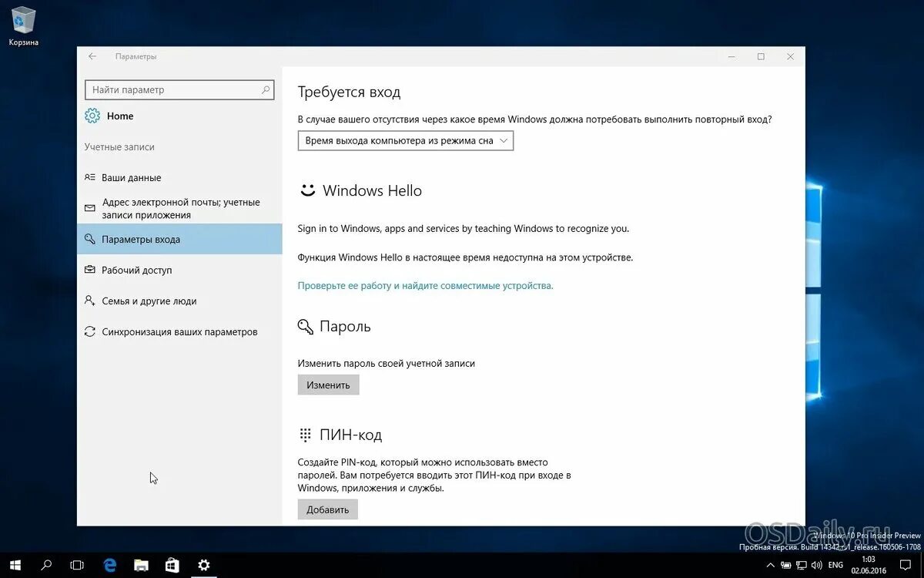
Task: Click the Пароль section heading
Action: coord(345,327)
